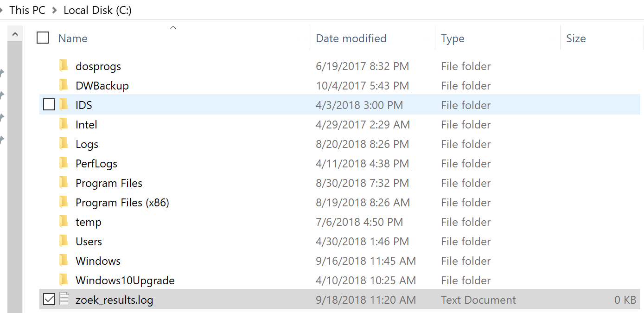Click the Logs folder icon
Image resolution: width=644 pixels, height=313 pixels.
pyautogui.click(x=64, y=144)
